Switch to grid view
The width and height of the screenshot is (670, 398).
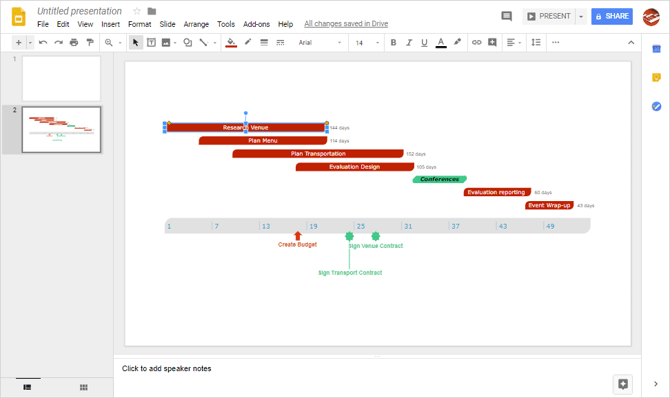click(x=84, y=387)
